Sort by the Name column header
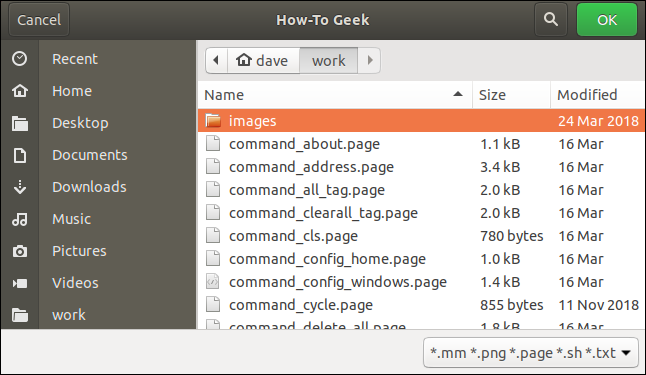646x375 pixels. pyautogui.click(x=335, y=95)
